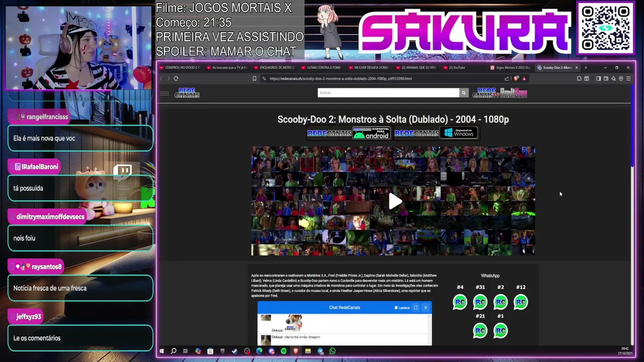Open WhatsApp from taskbar

tap(333, 351)
